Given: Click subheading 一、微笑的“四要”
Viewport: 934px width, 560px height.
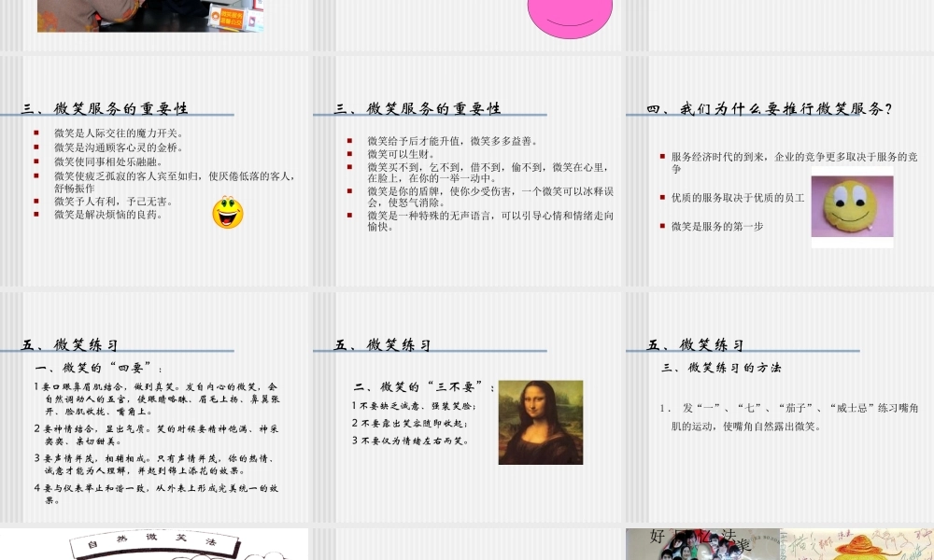Looking at the screenshot, I should click(98, 368).
